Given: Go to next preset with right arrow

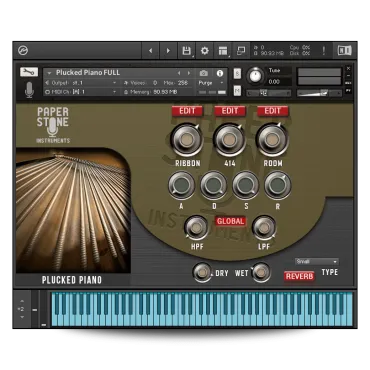Looking at the screenshot, I should [168, 51].
